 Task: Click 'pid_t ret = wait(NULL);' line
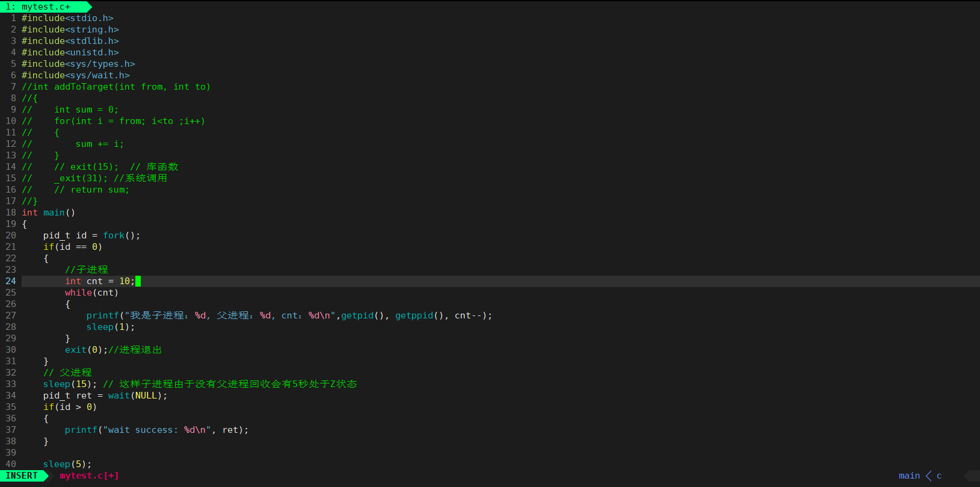105,395
